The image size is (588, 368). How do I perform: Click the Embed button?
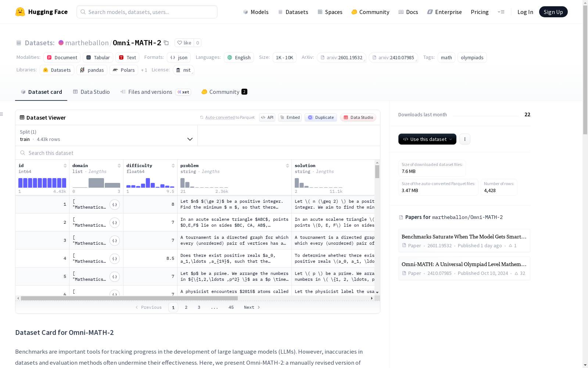(290, 117)
